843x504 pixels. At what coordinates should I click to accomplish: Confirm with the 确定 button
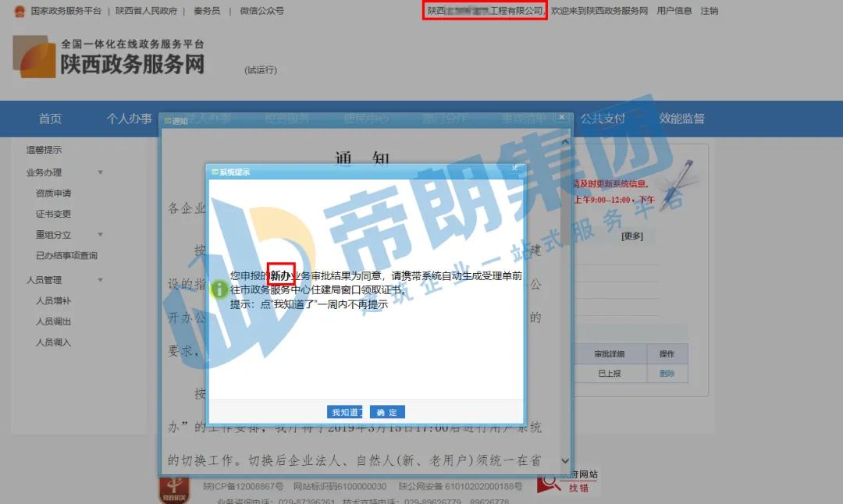[387, 412]
